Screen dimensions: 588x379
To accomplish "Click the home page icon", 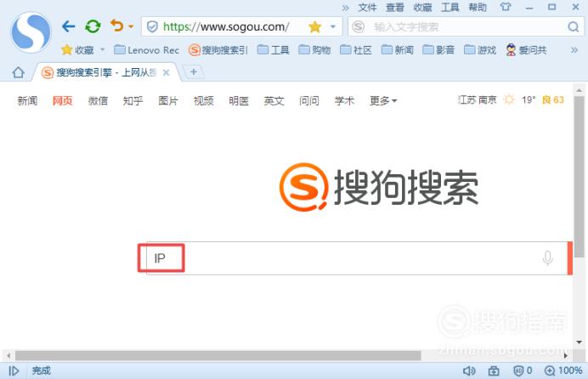I will tap(18, 72).
